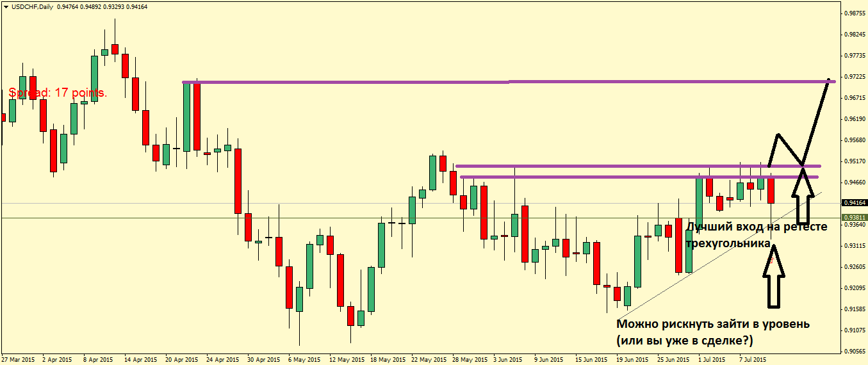Click the 0.90565 price scale label

(856, 352)
